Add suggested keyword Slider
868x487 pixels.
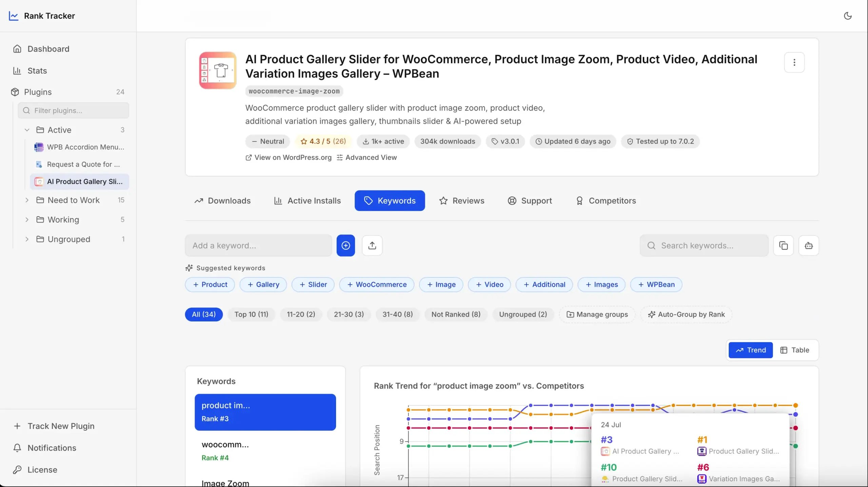point(313,284)
